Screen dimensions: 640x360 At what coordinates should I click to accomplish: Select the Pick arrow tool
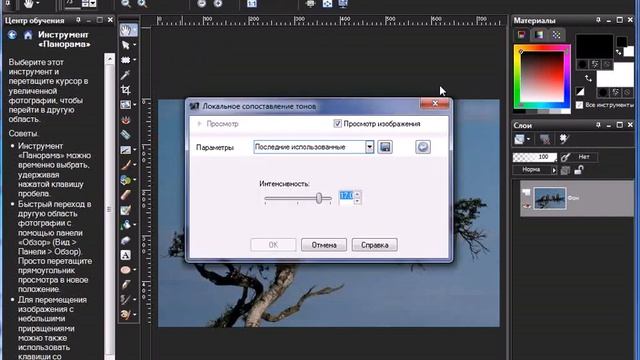[125, 45]
